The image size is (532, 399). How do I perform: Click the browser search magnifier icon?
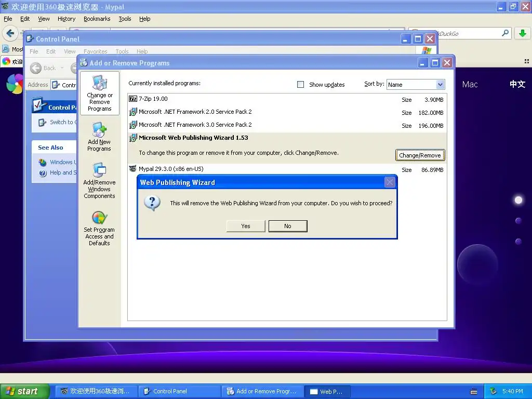[505, 33]
